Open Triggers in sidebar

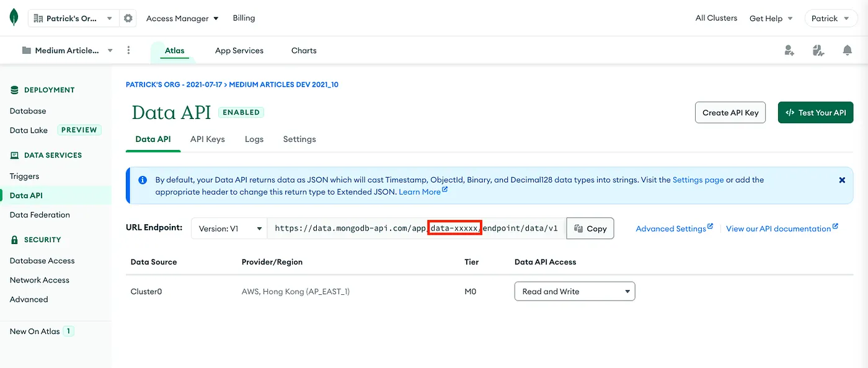(x=25, y=177)
